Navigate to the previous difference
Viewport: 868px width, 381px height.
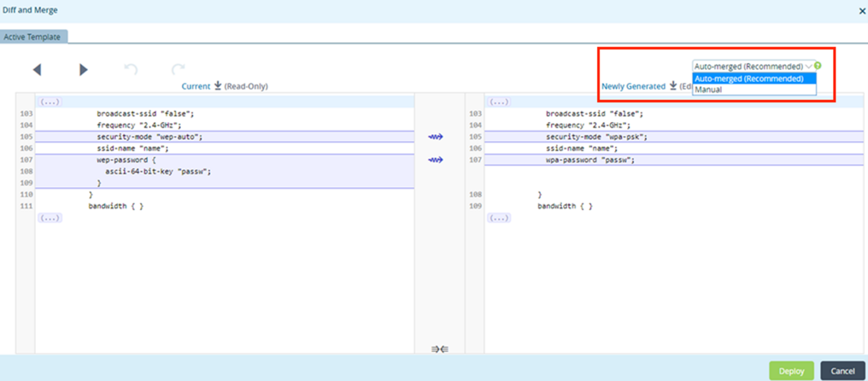pyautogui.click(x=36, y=69)
